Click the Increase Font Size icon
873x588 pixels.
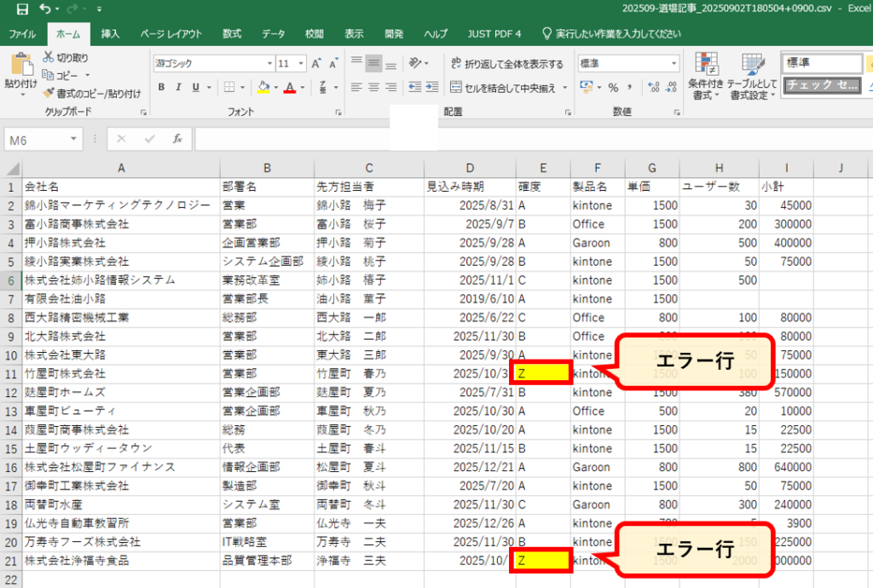[x=316, y=64]
